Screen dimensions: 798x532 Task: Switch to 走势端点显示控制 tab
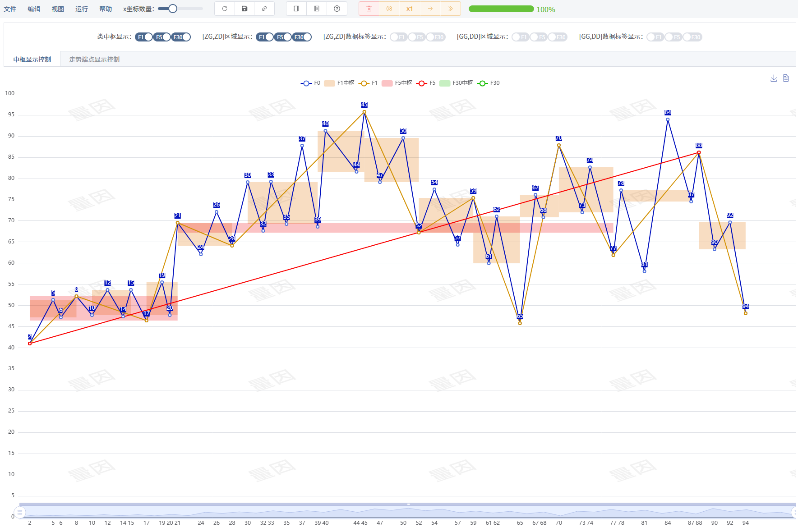tap(94, 60)
